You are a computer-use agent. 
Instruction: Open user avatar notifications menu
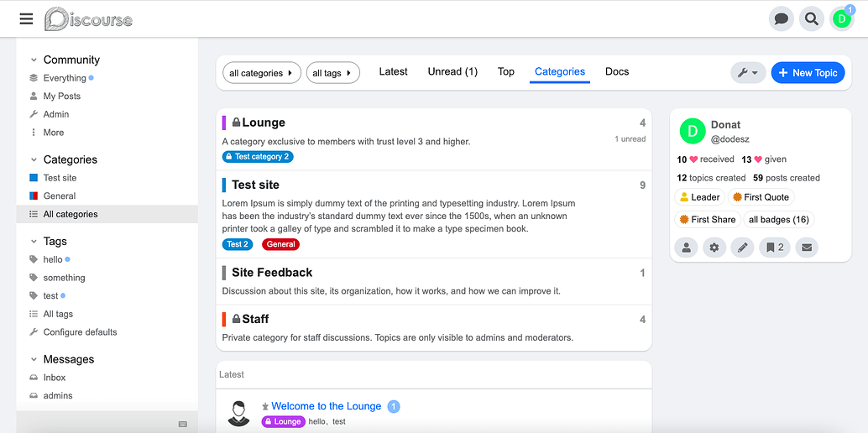coord(841,18)
